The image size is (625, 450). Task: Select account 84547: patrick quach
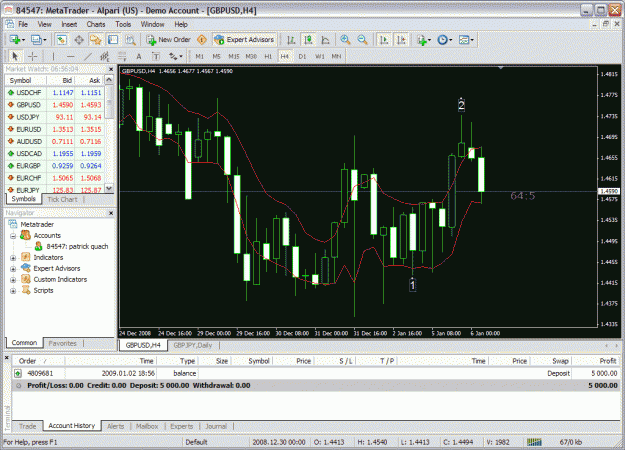(x=72, y=246)
